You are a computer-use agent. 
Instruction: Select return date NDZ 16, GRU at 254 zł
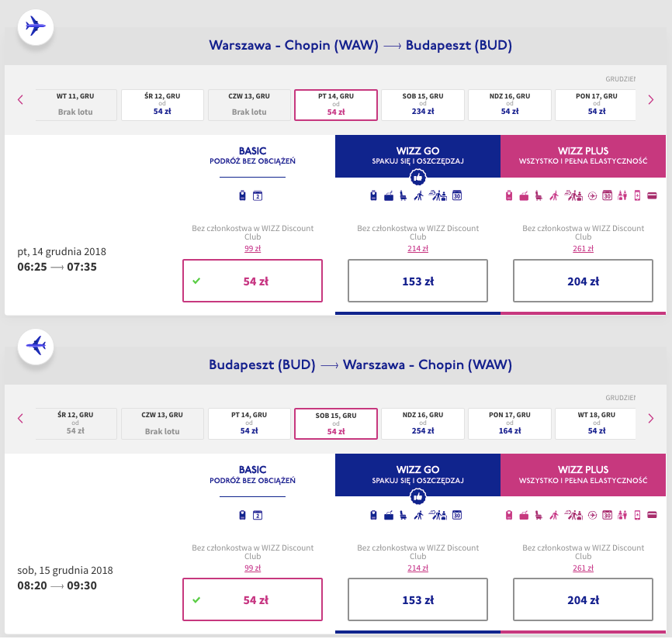pyautogui.click(x=423, y=423)
